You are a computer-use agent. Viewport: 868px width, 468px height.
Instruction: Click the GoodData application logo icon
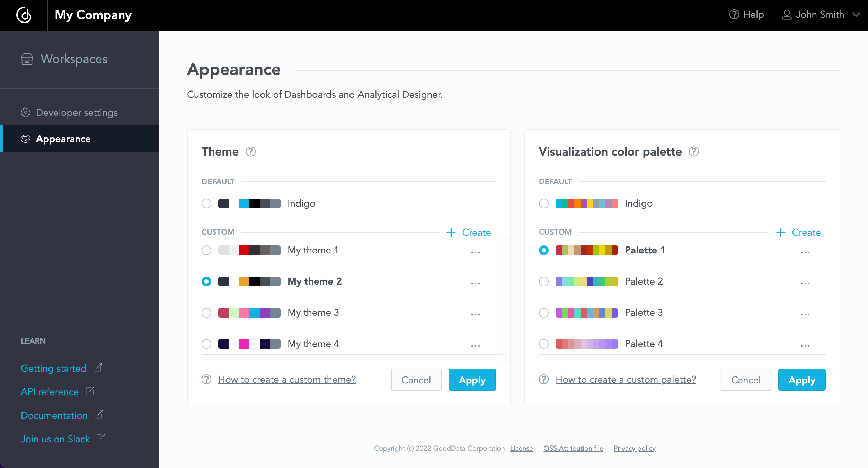click(x=24, y=15)
